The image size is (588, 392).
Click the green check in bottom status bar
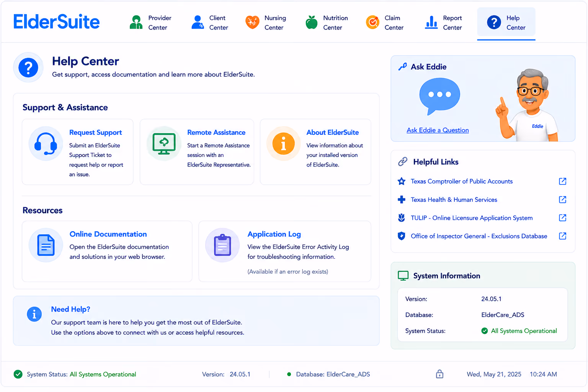coord(18,374)
